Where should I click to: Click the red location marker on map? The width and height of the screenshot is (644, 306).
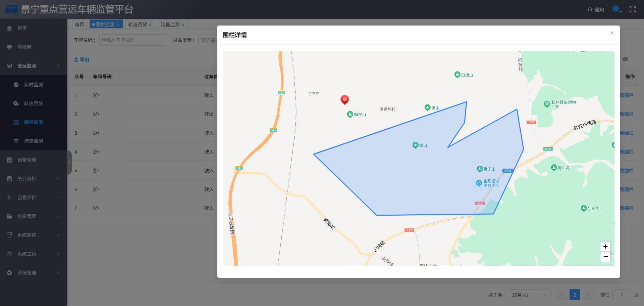click(x=344, y=99)
